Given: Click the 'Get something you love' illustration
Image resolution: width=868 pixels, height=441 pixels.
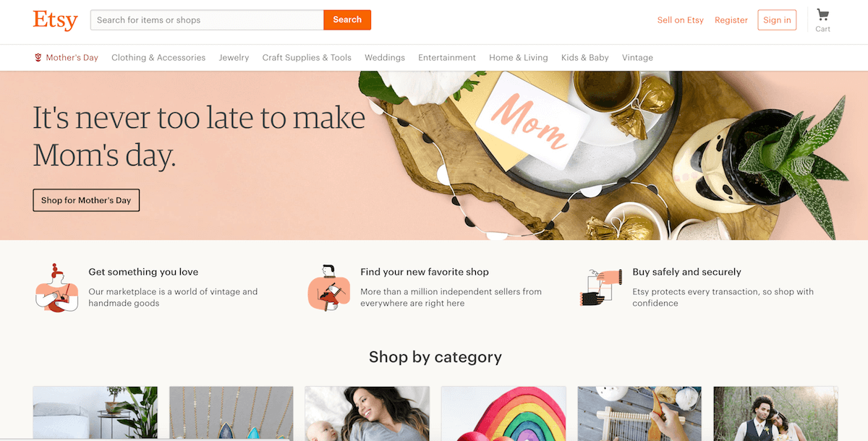Looking at the screenshot, I should 56,288.
